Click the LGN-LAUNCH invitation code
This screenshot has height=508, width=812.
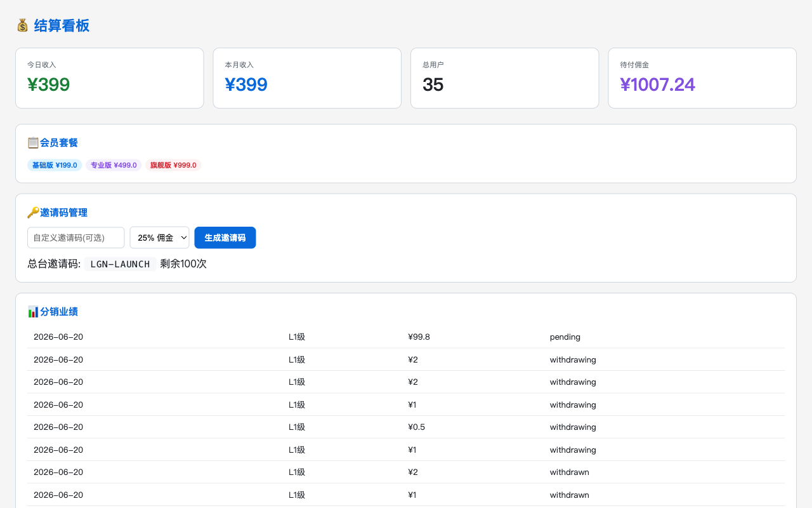pos(120,264)
